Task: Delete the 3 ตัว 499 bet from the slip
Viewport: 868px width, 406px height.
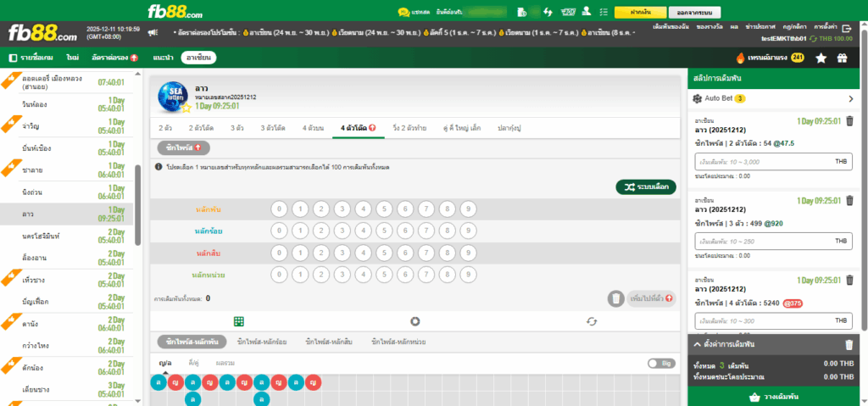Action: tap(849, 201)
